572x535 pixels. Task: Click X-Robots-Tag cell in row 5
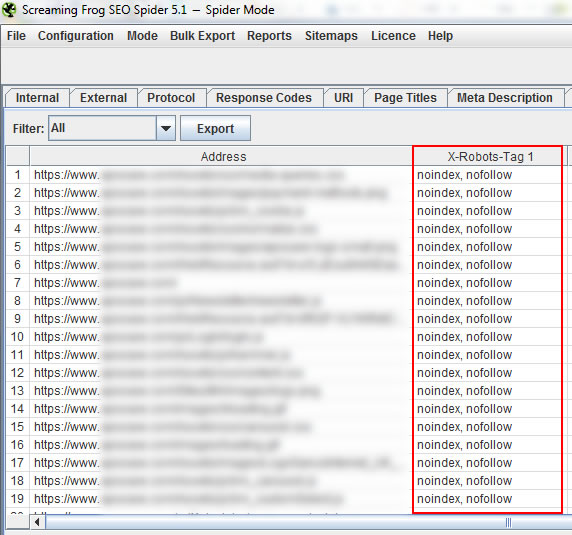[x=487, y=247]
